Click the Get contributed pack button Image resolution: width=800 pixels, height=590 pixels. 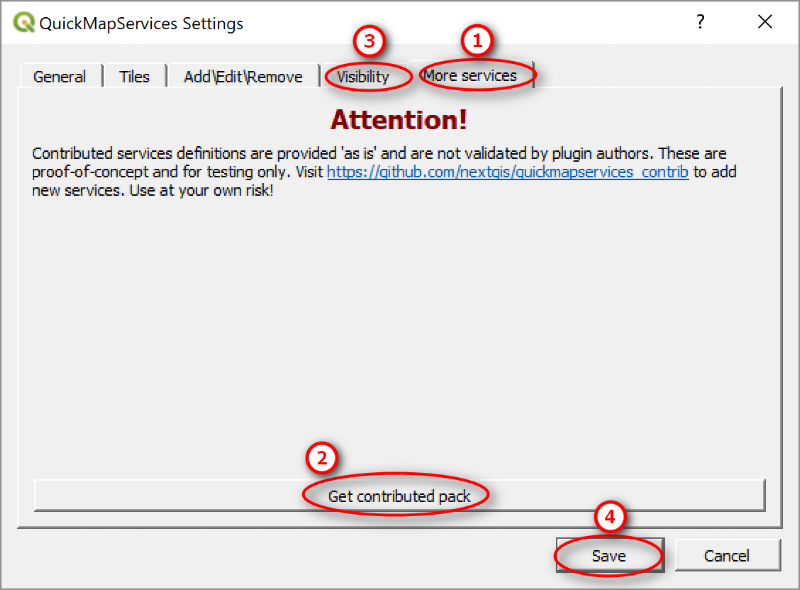click(399, 496)
